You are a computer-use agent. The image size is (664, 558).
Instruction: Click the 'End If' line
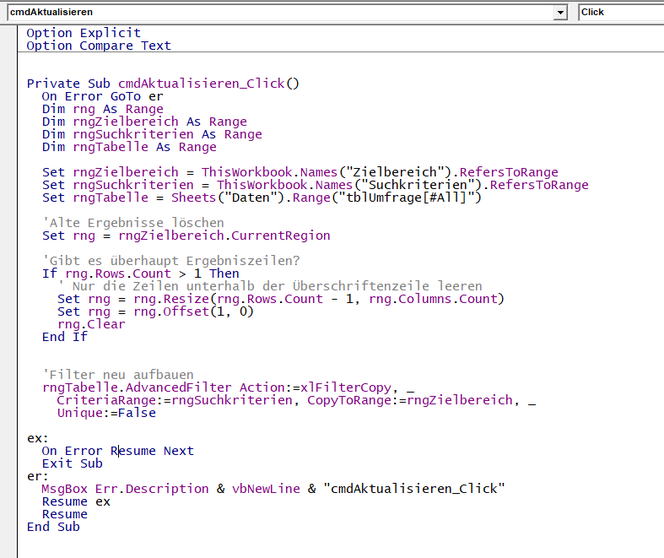pyautogui.click(x=65, y=337)
